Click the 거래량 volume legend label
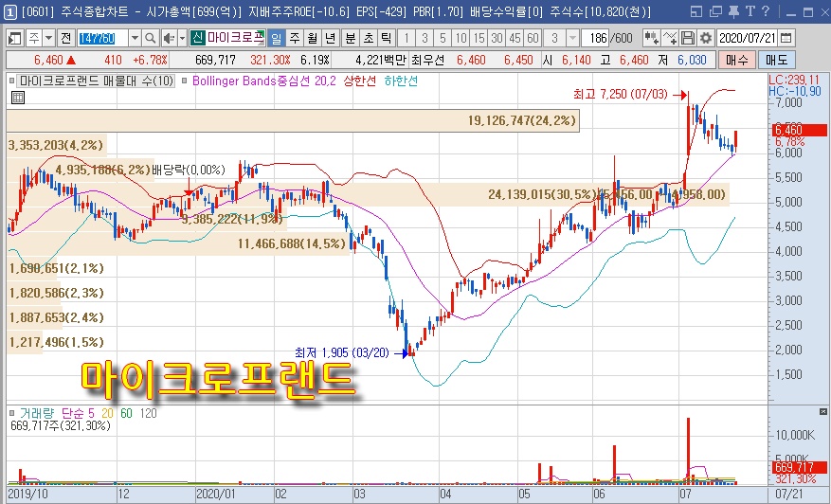The image size is (831, 504). point(37,413)
